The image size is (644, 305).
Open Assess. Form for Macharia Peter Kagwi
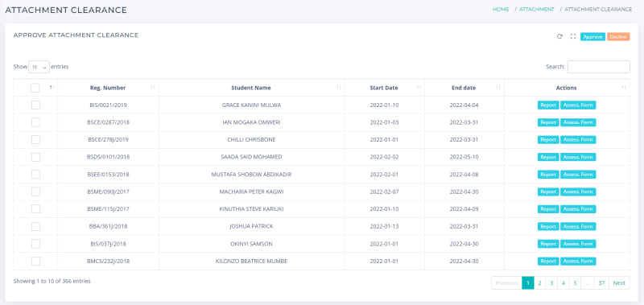tap(578, 192)
